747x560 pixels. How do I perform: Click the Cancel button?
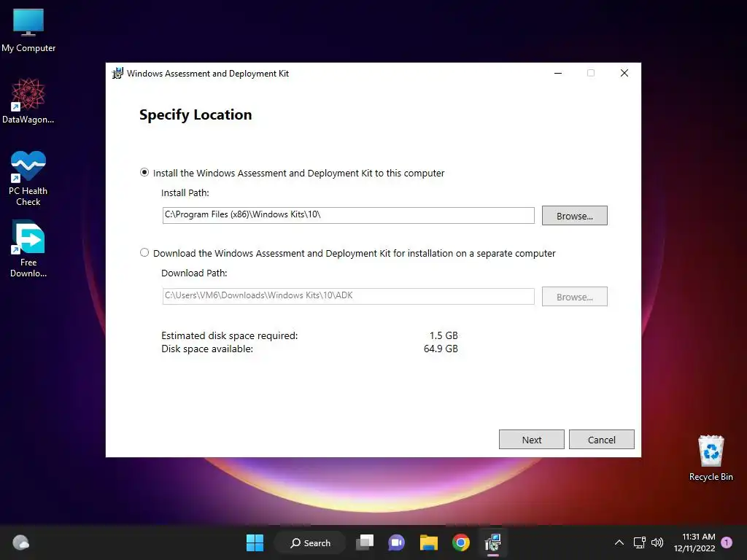coord(602,440)
